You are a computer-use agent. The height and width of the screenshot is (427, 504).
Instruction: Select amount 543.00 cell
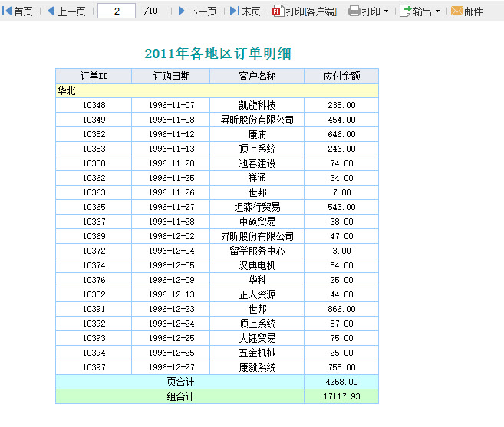click(x=341, y=207)
